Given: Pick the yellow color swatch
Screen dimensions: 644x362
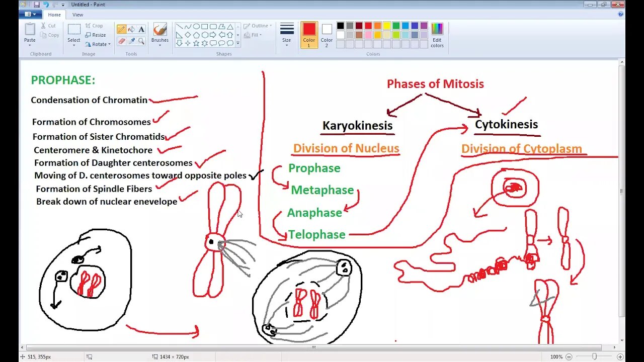Looking at the screenshot, I should click(x=387, y=26).
